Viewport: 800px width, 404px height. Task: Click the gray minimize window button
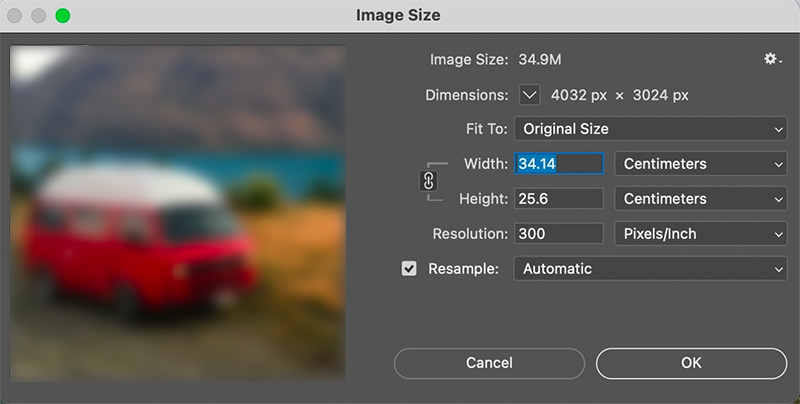click(40, 16)
